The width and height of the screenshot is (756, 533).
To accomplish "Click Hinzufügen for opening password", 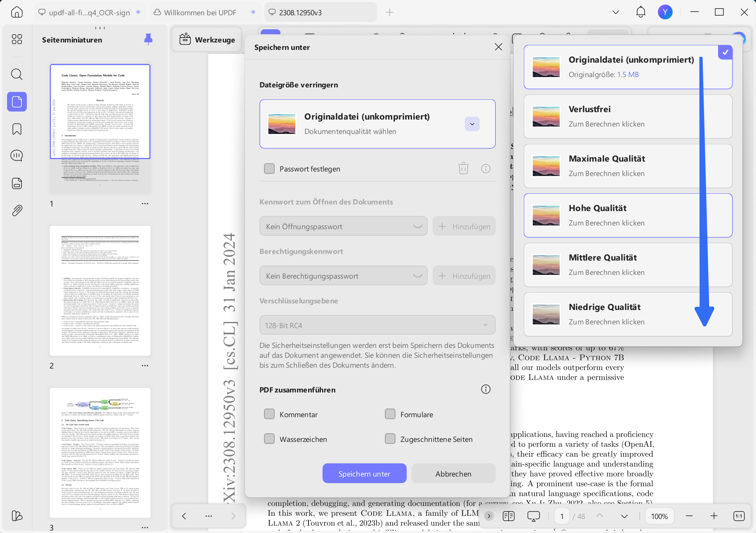I will tap(464, 226).
